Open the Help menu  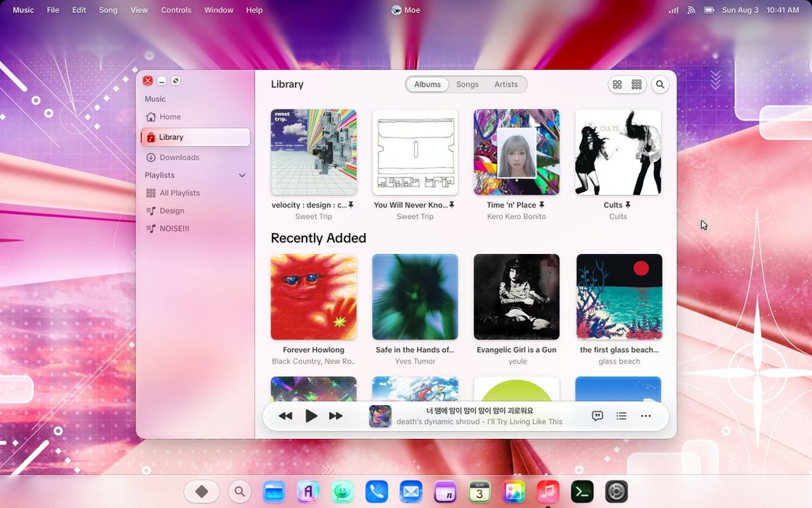click(x=254, y=10)
